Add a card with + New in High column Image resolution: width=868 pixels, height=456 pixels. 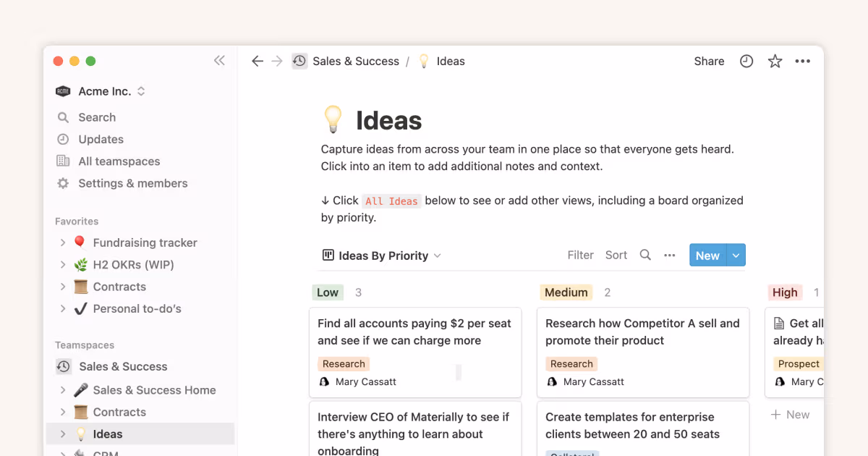tap(790, 414)
